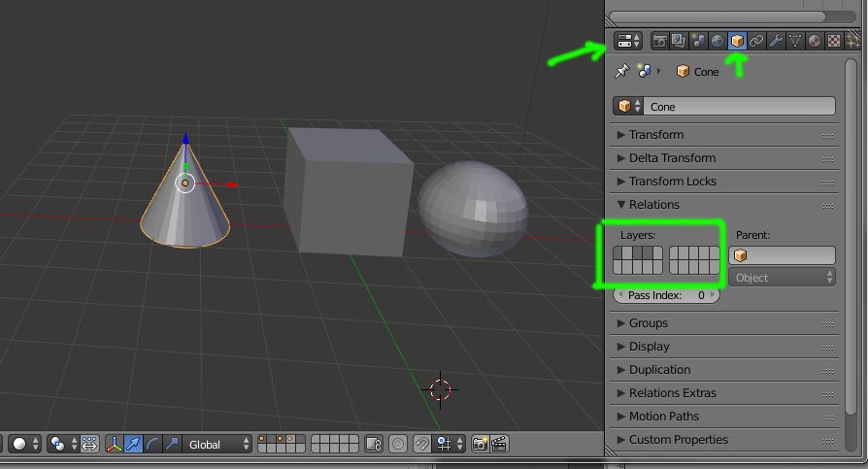Click the orange cube icon in Parent field

(x=741, y=255)
